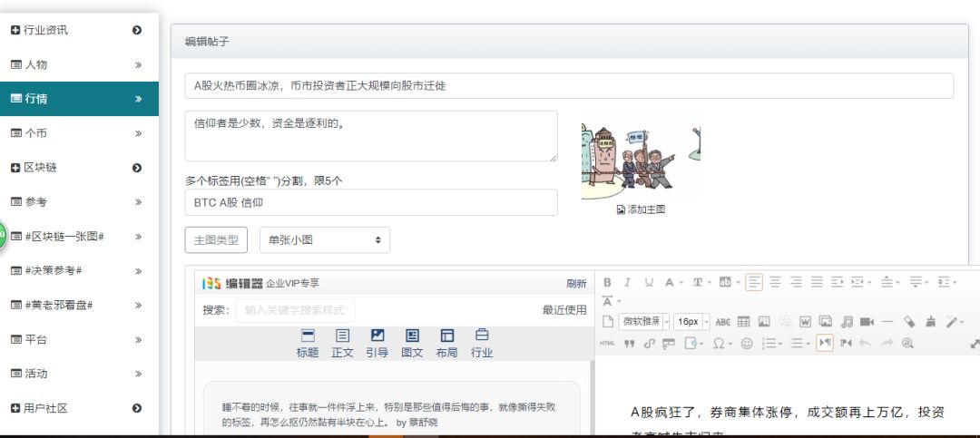Toggle left-to-right text direction
The width and height of the screenshot is (980, 438).
coord(824,343)
